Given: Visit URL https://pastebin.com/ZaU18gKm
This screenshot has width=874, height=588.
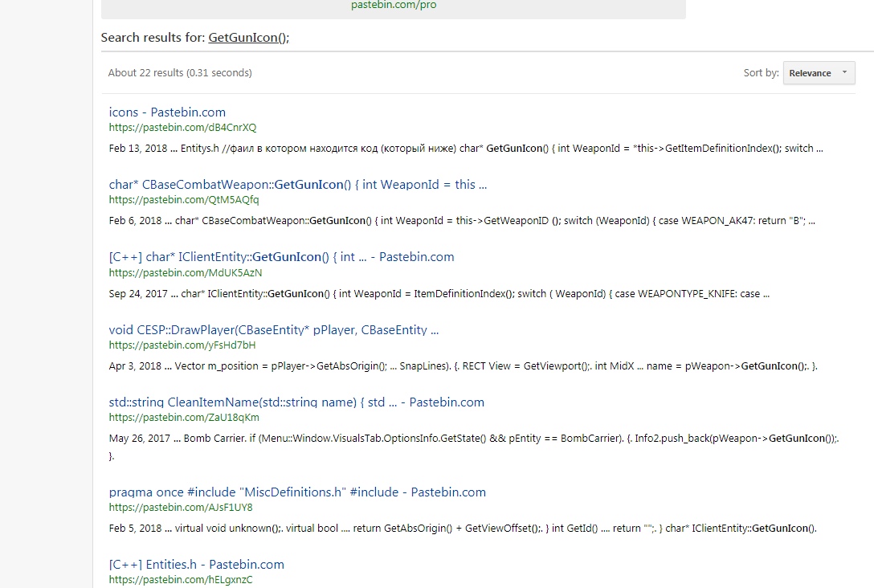Looking at the screenshot, I should [184, 418].
